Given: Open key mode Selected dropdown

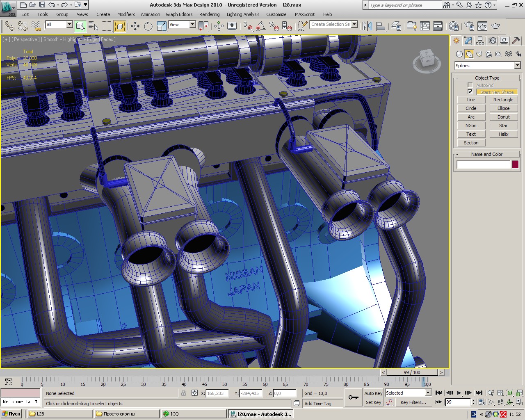Looking at the screenshot, I should (x=408, y=393).
